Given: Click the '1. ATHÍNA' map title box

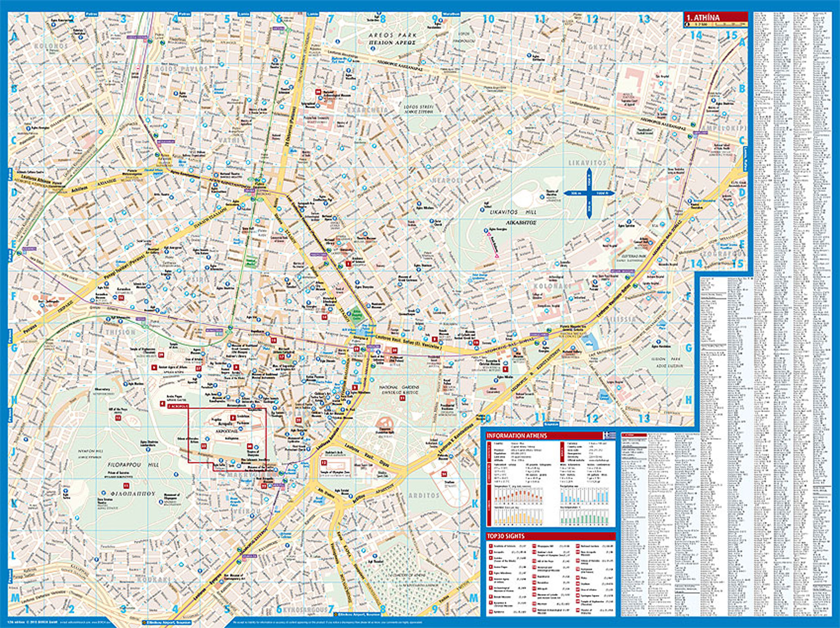Looking at the screenshot, I should (x=716, y=19).
